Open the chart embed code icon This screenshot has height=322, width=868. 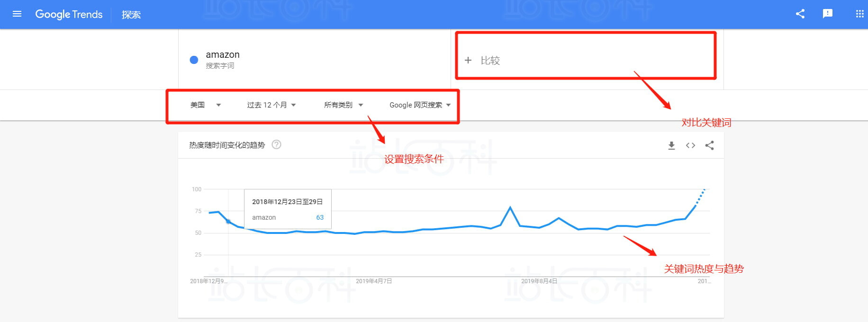690,145
